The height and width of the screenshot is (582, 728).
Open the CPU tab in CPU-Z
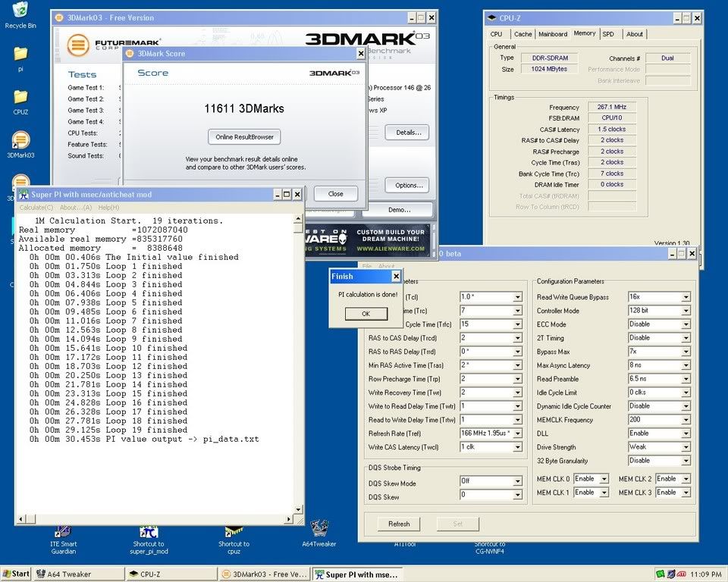click(496, 34)
